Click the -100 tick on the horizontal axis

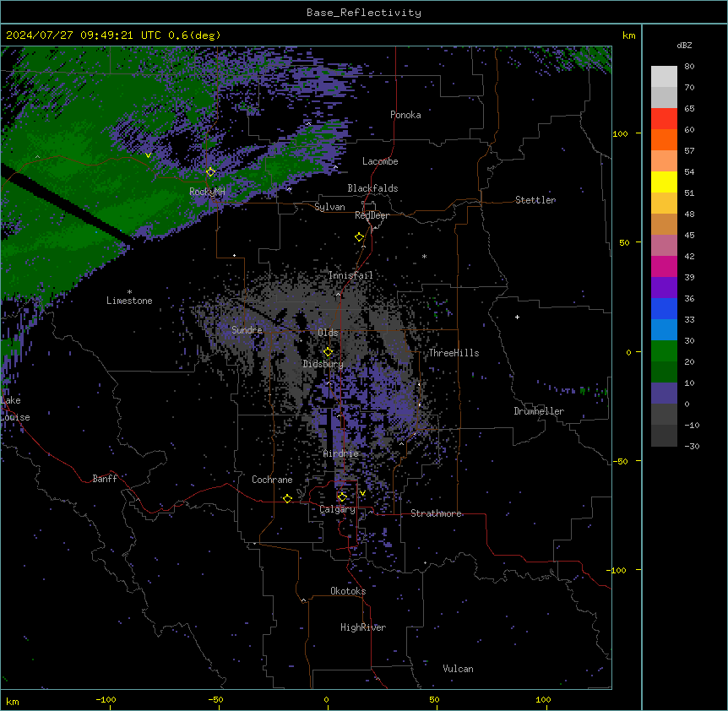(x=106, y=699)
